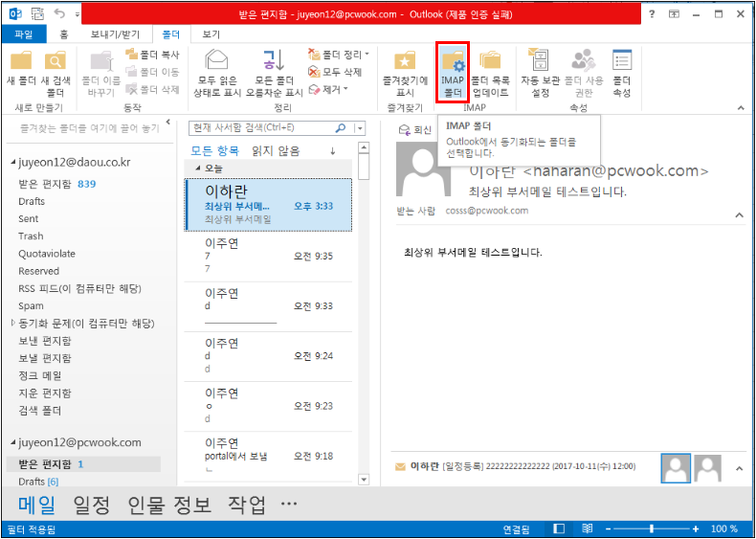The height and width of the screenshot is (539, 756).
Task: Collapse the juyeon12@pcwook.com account tree
Action: click(13, 442)
